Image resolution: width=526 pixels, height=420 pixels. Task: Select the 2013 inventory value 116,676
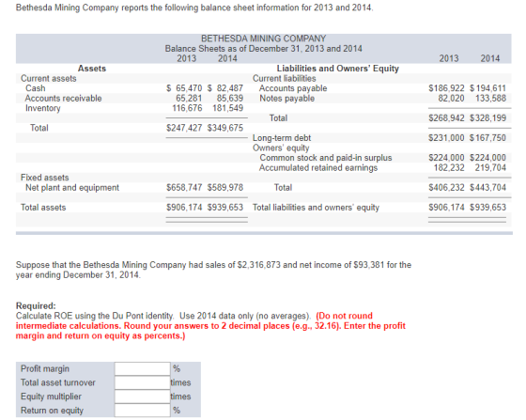tap(187, 108)
